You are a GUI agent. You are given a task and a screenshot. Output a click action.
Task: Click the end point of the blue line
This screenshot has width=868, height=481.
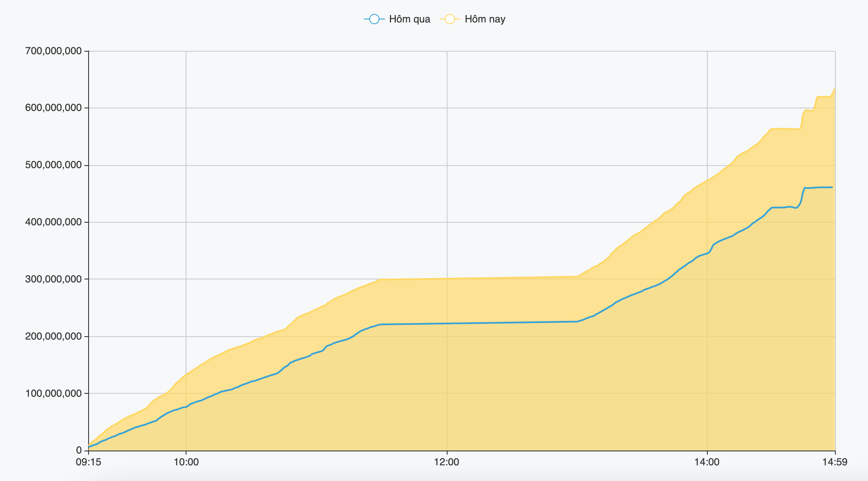[x=832, y=187]
